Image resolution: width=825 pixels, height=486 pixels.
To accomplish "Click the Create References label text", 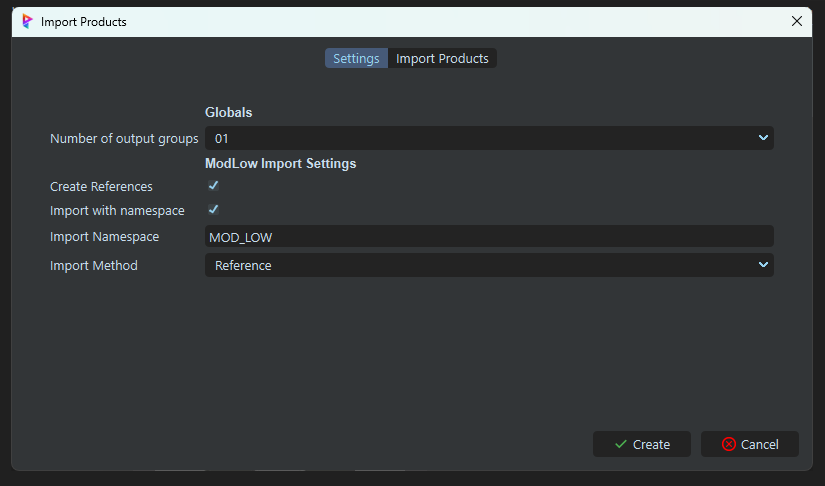I will click(x=101, y=187).
